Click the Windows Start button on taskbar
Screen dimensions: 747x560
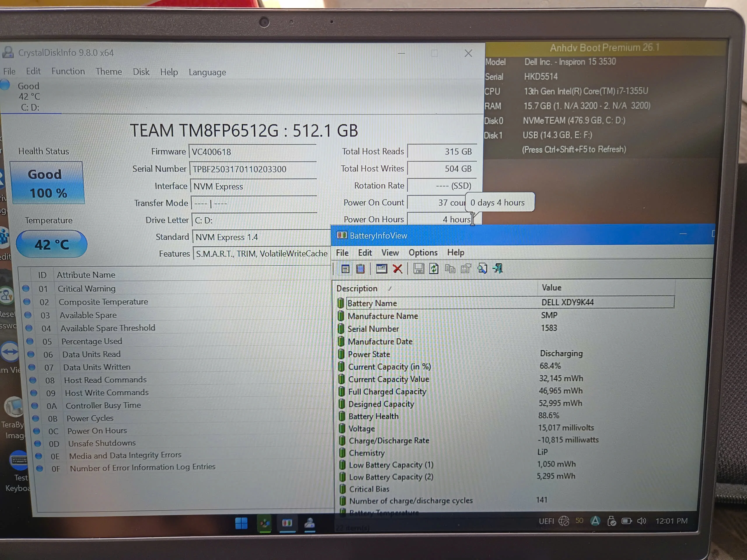(x=241, y=524)
